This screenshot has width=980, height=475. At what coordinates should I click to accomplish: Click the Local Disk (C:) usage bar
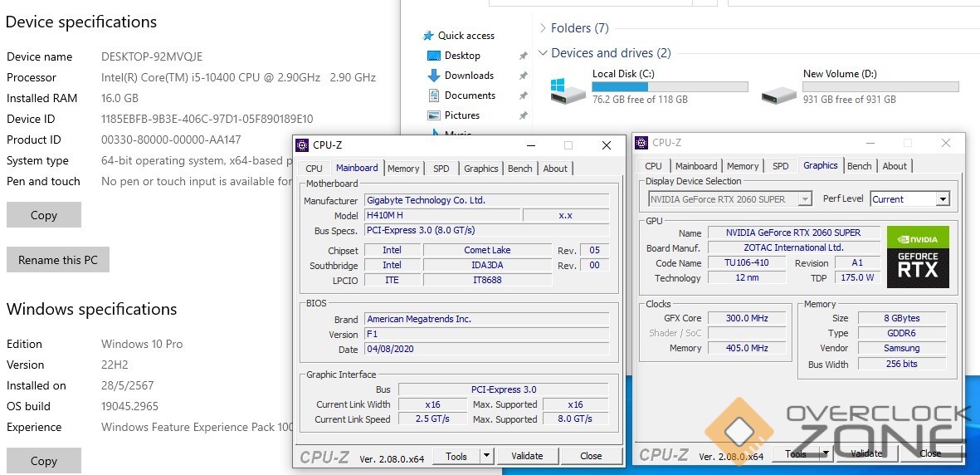click(x=670, y=87)
